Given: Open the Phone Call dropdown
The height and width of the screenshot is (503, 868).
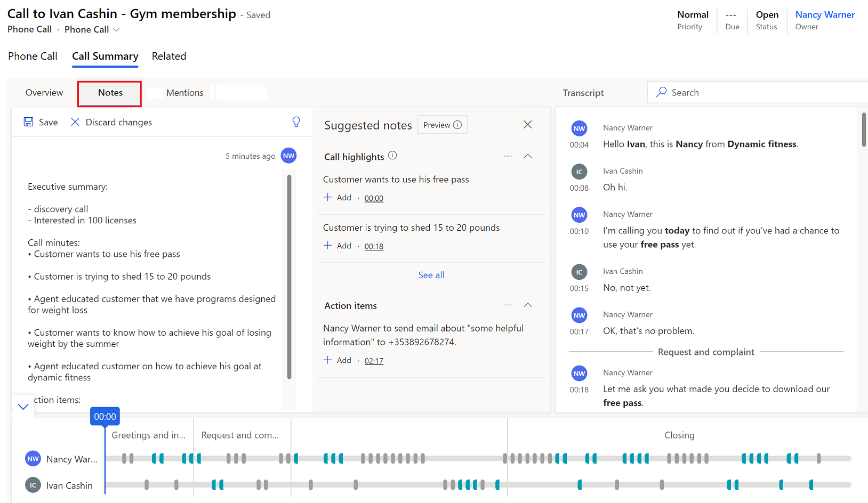Looking at the screenshot, I should [117, 30].
